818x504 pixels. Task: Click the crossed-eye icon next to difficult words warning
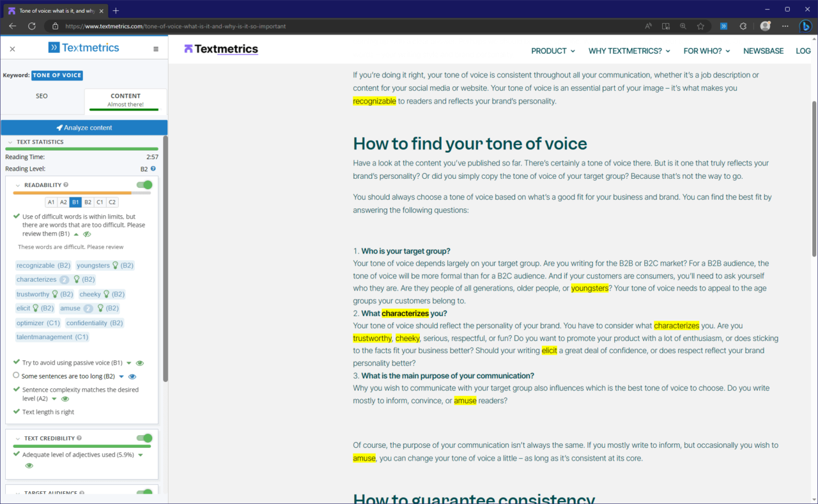tap(88, 233)
